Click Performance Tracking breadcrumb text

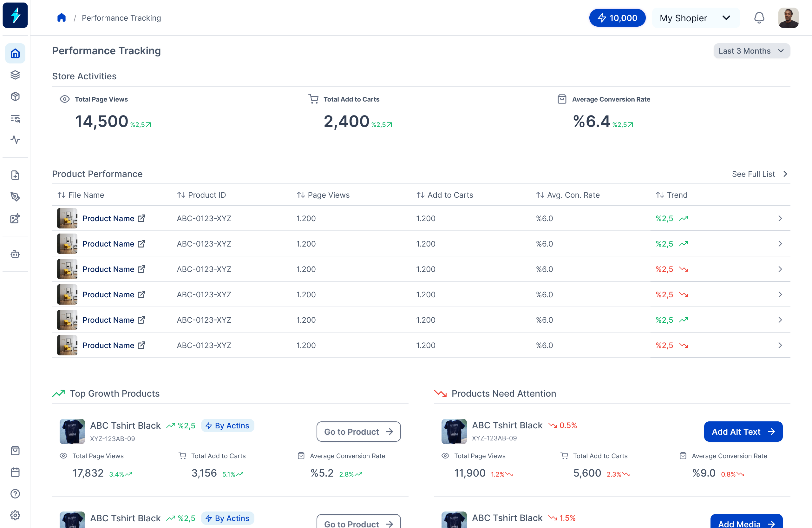[121, 18]
